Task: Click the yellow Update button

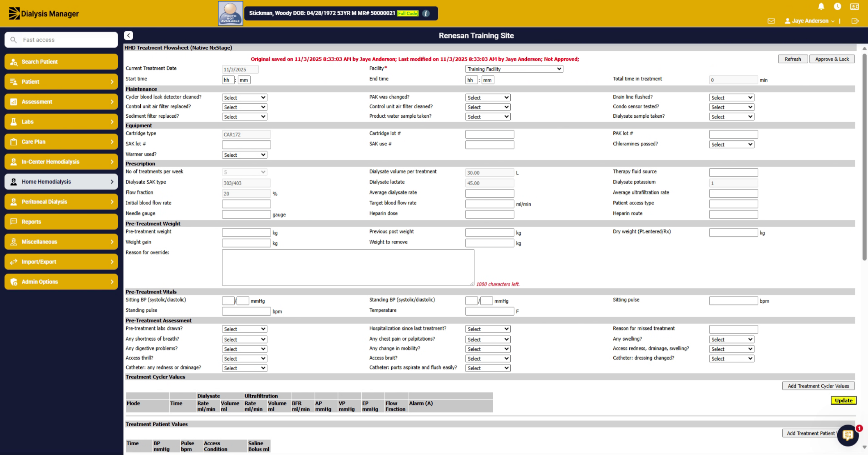Action: pos(843,400)
